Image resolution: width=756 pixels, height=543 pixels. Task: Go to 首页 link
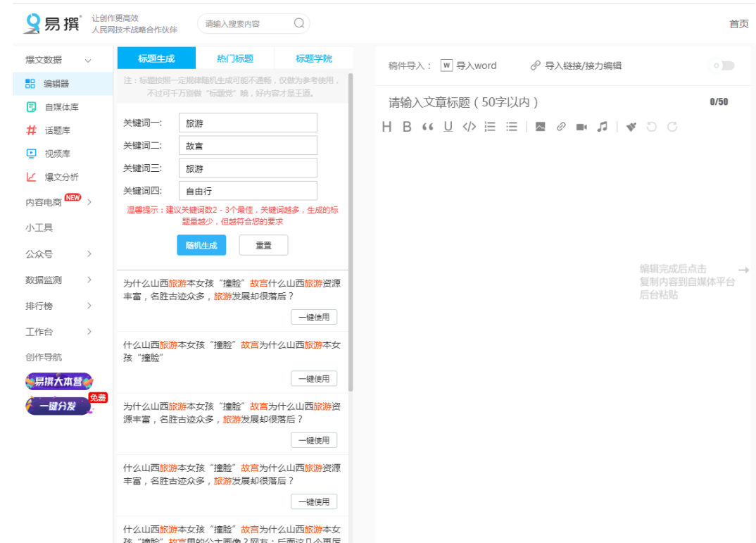pyautogui.click(x=738, y=24)
